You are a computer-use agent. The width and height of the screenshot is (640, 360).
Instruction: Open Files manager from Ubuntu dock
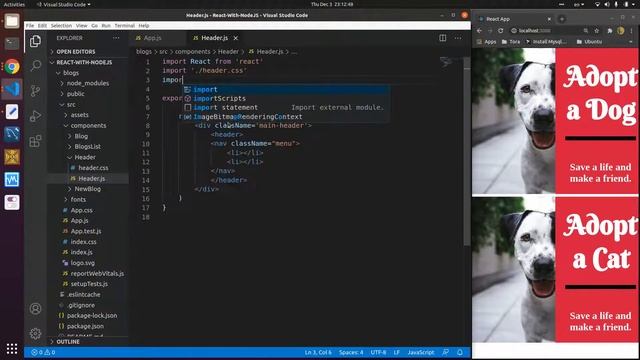(12, 21)
